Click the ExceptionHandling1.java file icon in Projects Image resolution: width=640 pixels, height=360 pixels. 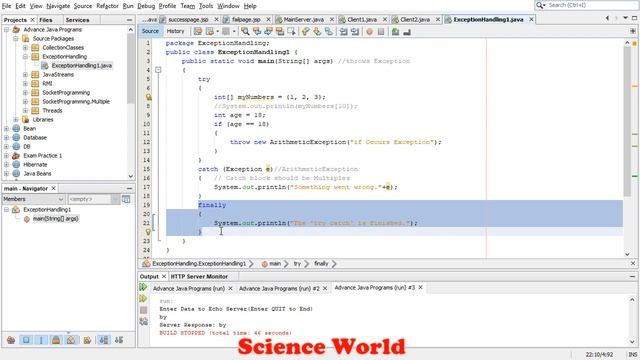(45, 66)
